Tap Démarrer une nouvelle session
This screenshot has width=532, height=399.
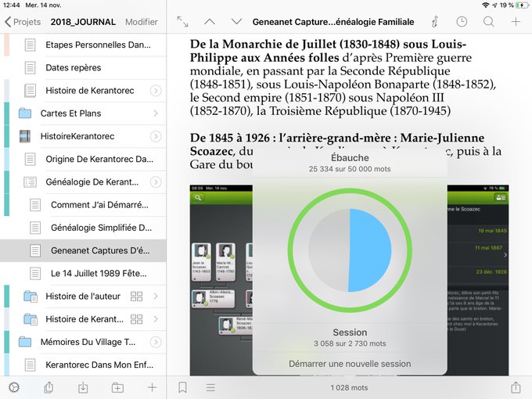pyautogui.click(x=350, y=364)
